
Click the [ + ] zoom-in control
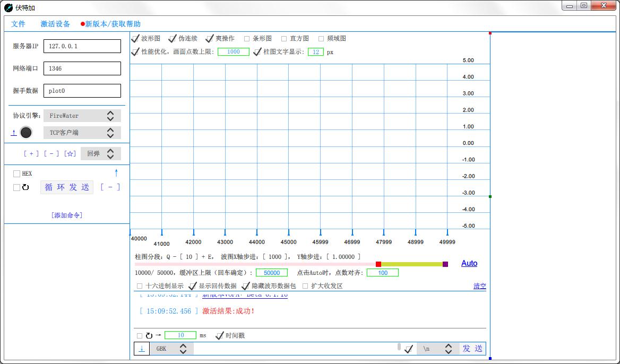pos(31,154)
